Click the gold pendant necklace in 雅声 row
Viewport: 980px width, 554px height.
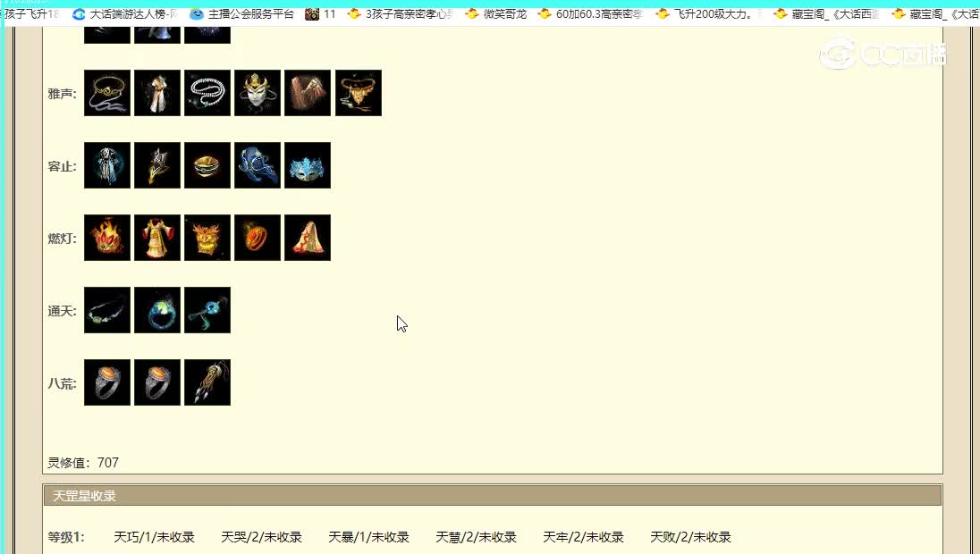pos(359,93)
